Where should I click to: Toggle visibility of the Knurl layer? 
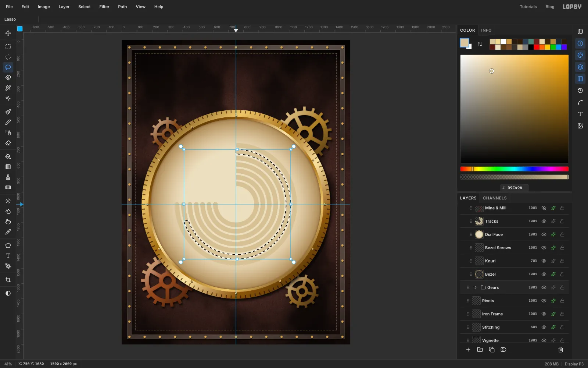point(544,261)
